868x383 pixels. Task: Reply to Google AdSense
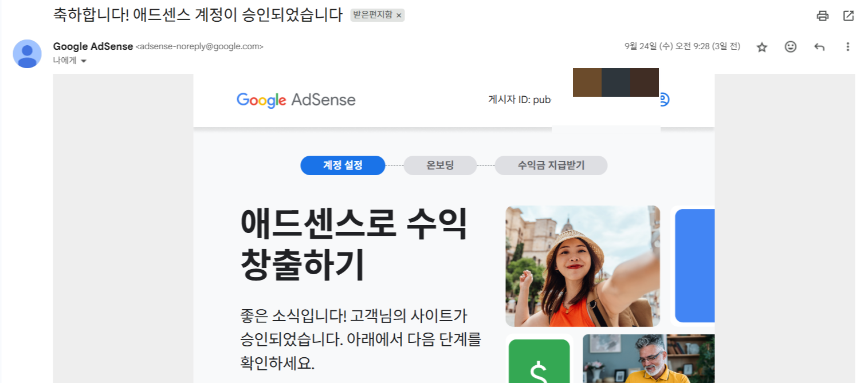click(819, 47)
